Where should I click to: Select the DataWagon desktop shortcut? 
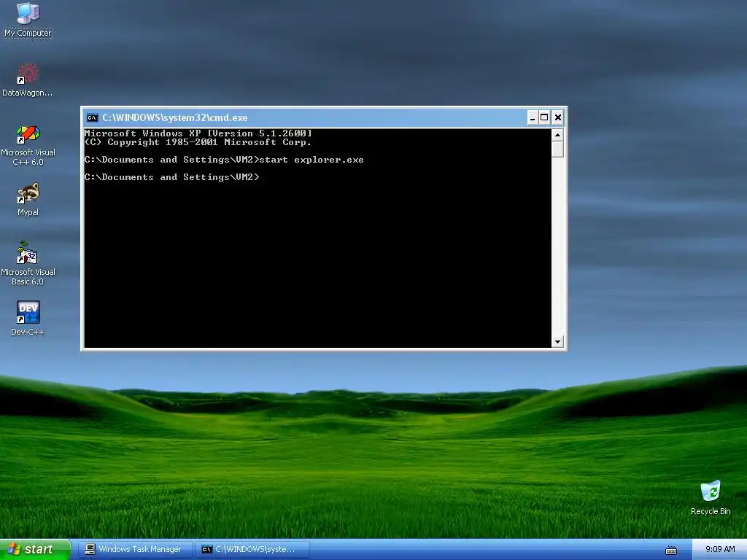pos(27,80)
